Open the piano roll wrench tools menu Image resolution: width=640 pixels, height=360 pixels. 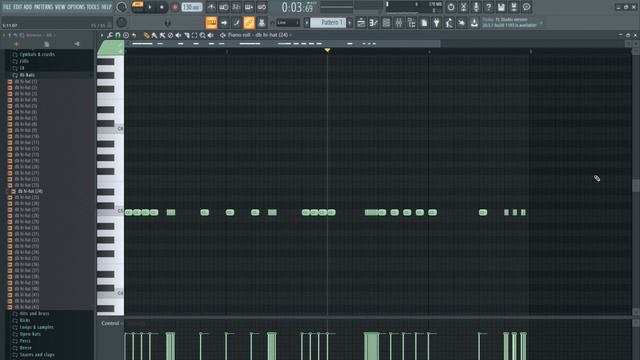(110, 36)
